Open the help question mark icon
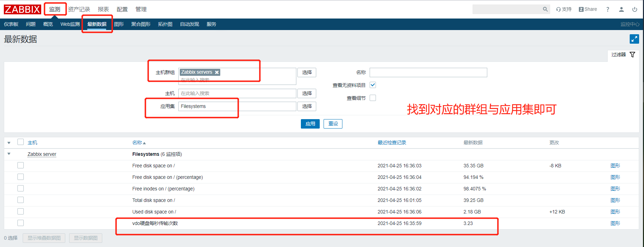 point(608,9)
